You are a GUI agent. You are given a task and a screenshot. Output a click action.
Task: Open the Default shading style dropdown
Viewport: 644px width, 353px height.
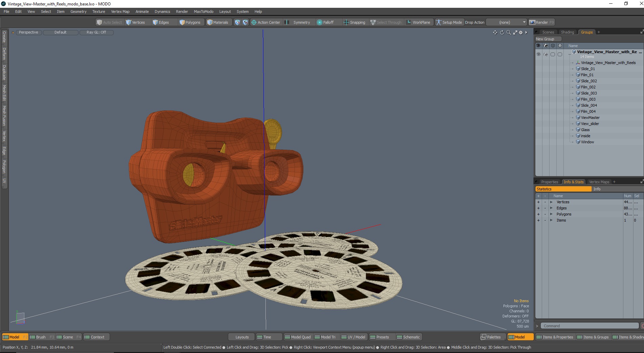point(61,33)
